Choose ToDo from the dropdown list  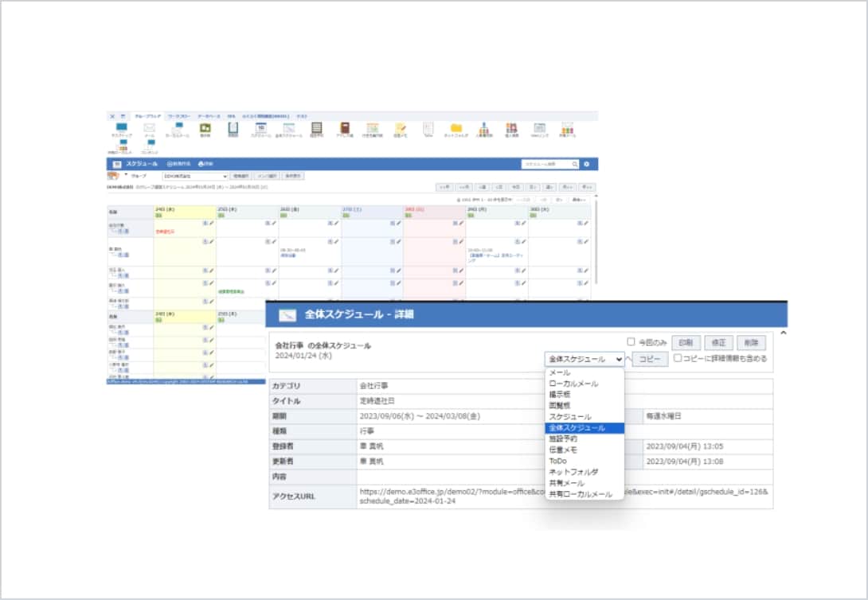pos(584,462)
